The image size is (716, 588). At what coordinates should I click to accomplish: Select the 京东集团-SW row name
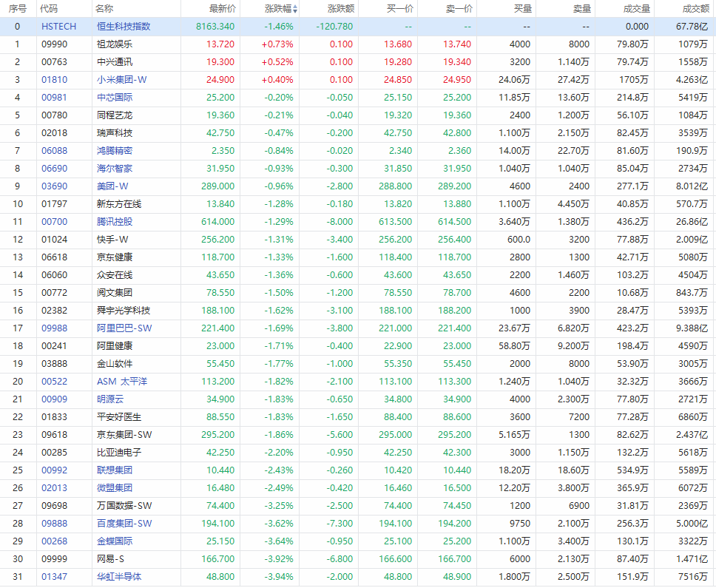pyautogui.click(x=125, y=435)
